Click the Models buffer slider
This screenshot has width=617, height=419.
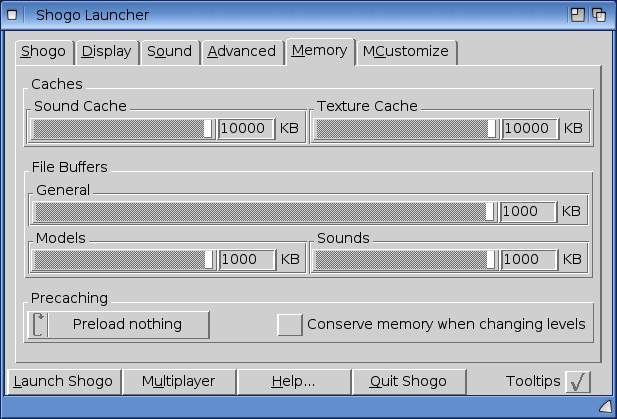(x=124, y=260)
